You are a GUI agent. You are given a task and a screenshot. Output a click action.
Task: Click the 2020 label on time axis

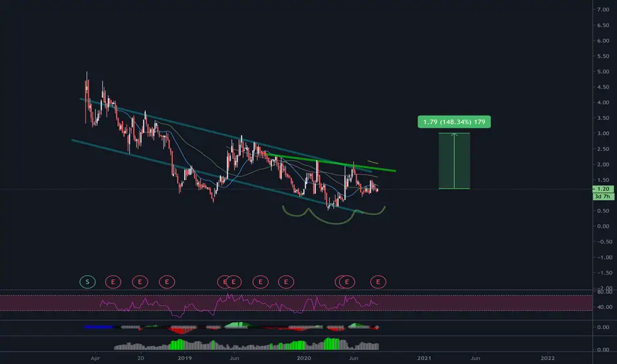(304, 358)
